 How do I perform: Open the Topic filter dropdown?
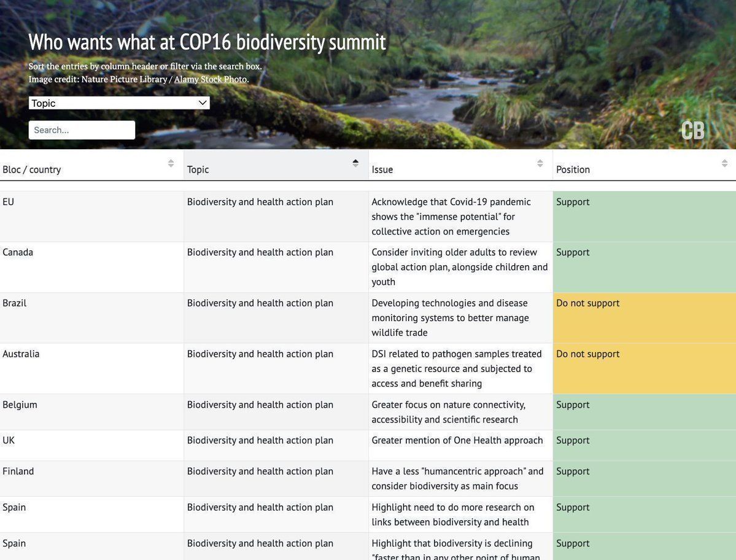pyautogui.click(x=119, y=103)
